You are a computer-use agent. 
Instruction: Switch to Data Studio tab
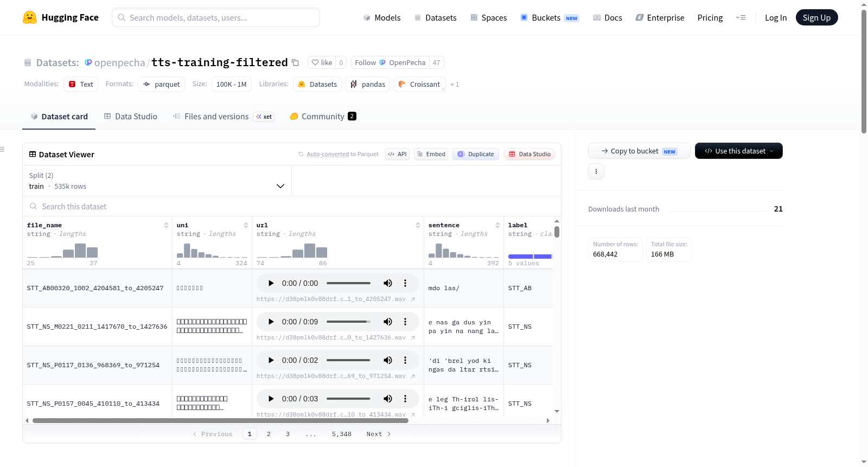tap(131, 117)
